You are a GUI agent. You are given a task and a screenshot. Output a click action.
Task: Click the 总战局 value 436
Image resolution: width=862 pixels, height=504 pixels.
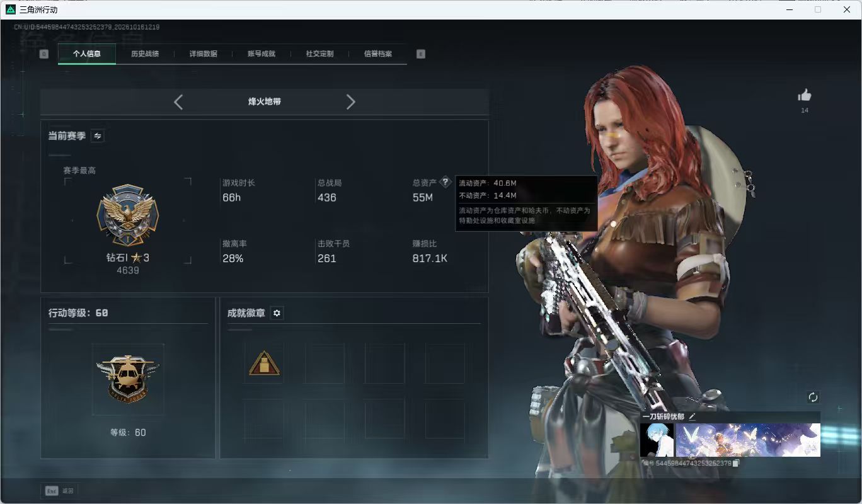[x=327, y=198]
